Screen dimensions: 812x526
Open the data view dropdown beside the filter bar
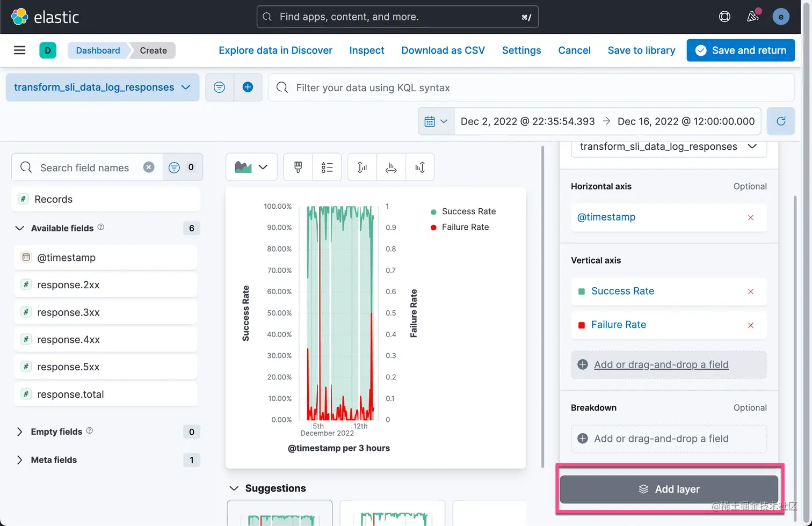(x=103, y=87)
